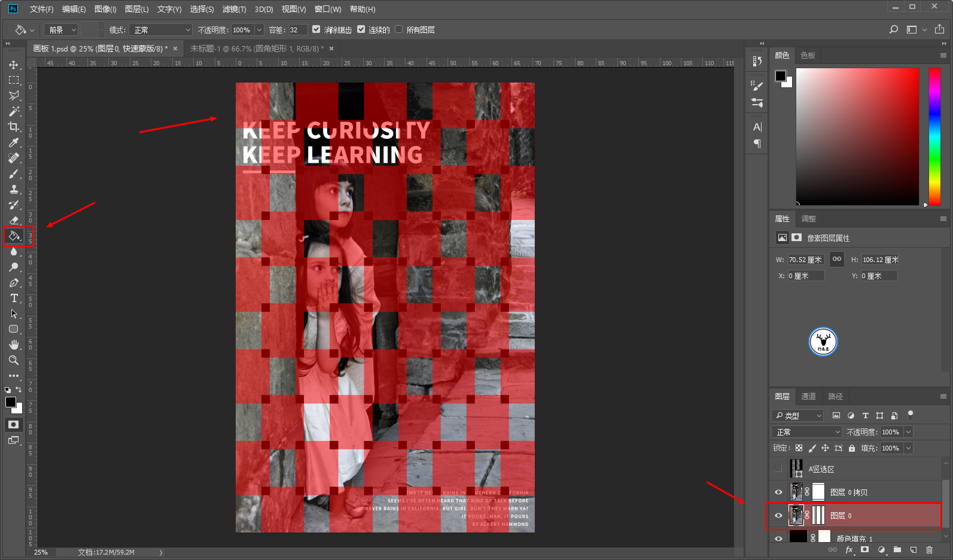This screenshot has height=560, width=953.
Task: Select the Eyedropper tool
Action: click(x=14, y=142)
